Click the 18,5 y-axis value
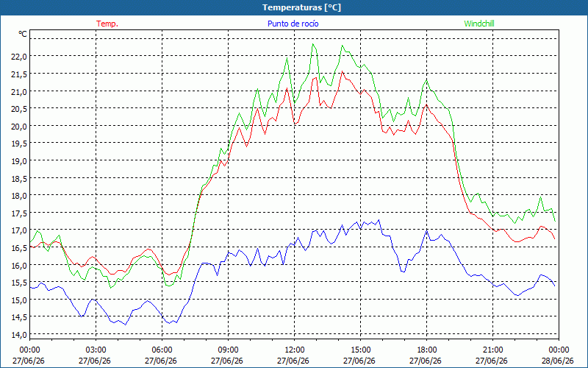The image size is (588, 368). coord(19,178)
